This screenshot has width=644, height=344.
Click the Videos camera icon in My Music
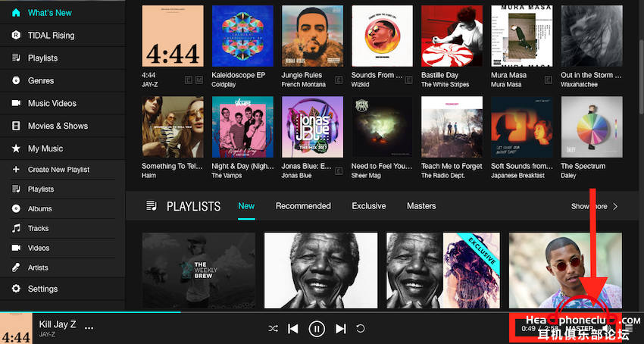pos(16,248)
